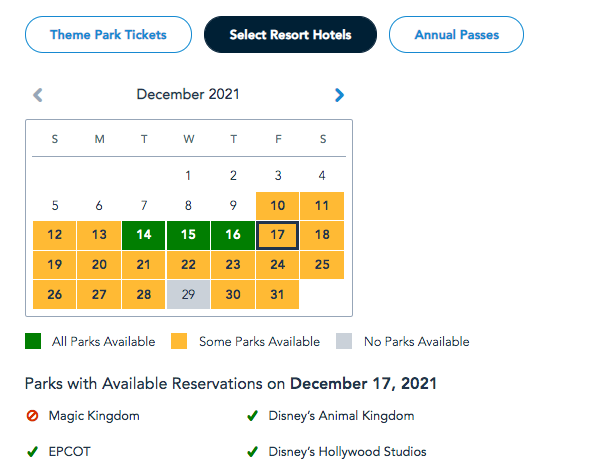Go to previous month with left arrow
This screenshot has width=605, height=472.
38,95
